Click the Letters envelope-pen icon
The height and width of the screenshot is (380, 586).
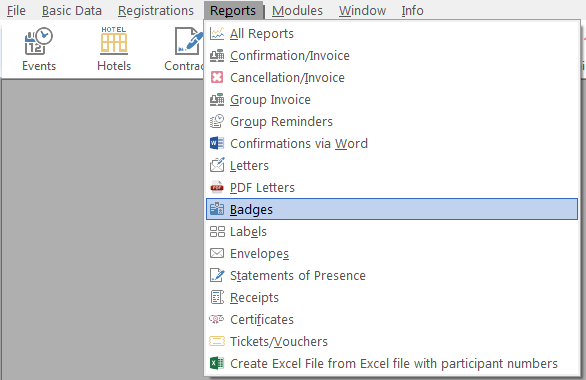(x=217, y=165)
